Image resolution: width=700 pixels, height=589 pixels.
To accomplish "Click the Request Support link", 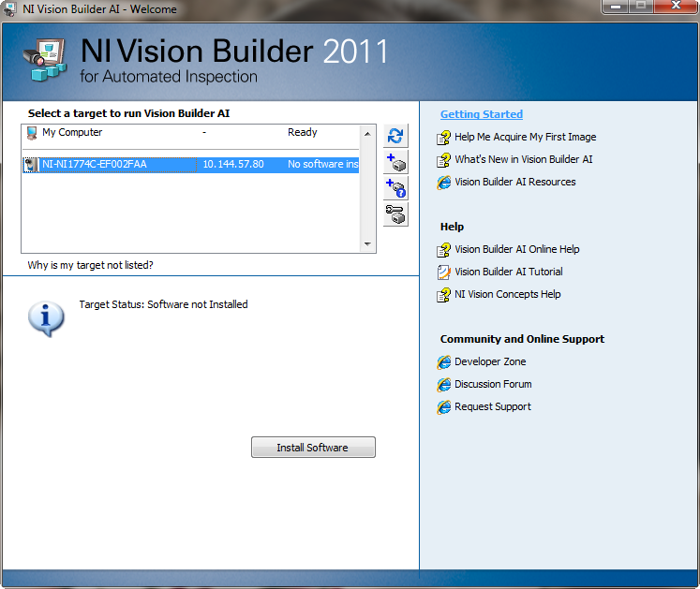I will [492, 406].
